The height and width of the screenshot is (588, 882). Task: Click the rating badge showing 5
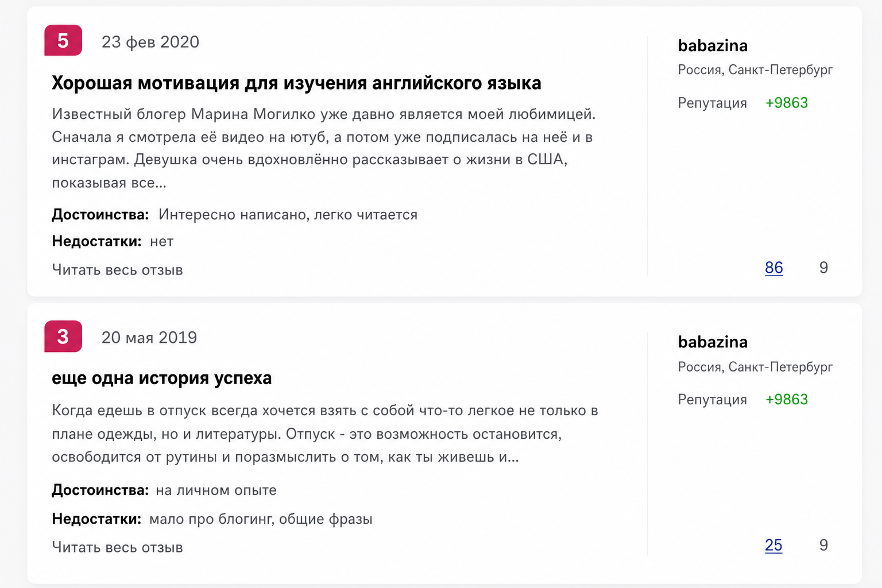[x=63, y=40]
